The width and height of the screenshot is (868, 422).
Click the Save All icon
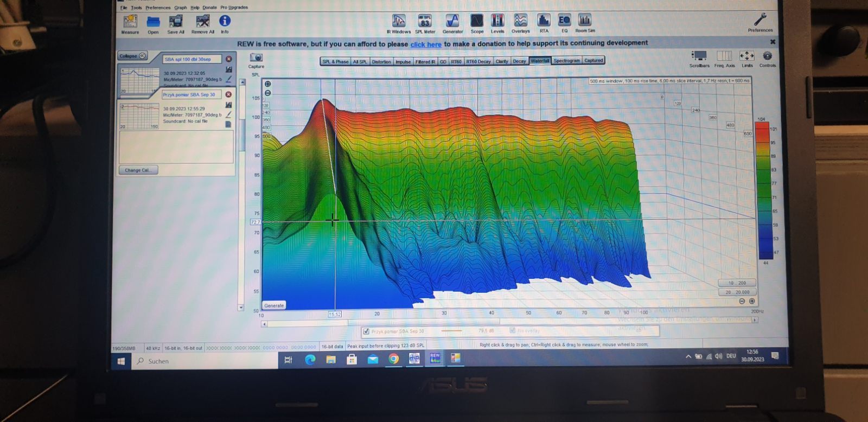pyautogui.click(x=176, y=22)
